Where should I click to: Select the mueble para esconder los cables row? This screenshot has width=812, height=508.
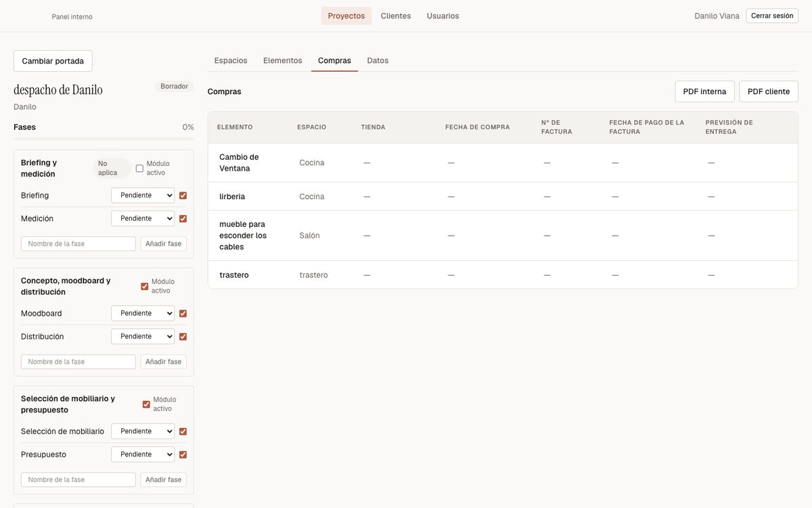pos(503,236)
